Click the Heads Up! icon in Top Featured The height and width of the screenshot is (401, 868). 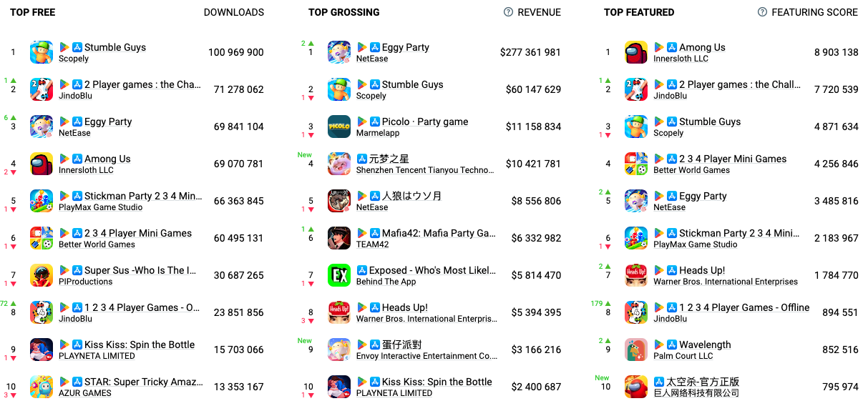[x=636, y=275]
